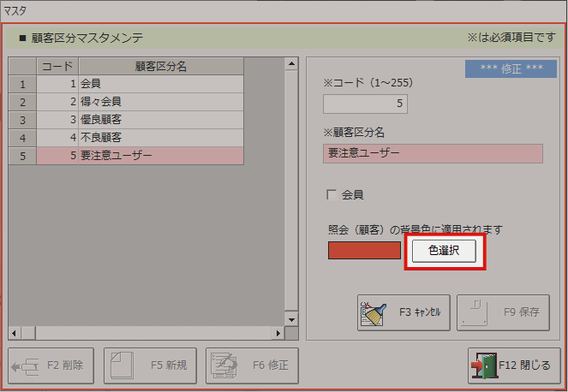Click the F6 修正 edit button
Viewport: 568px width, 392px height.
click(x=252, y=365)
